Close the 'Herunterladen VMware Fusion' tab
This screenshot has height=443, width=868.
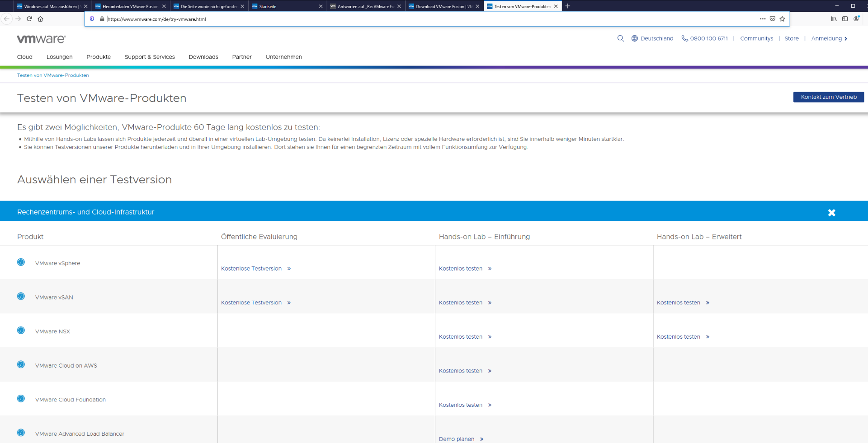(164, 6)
